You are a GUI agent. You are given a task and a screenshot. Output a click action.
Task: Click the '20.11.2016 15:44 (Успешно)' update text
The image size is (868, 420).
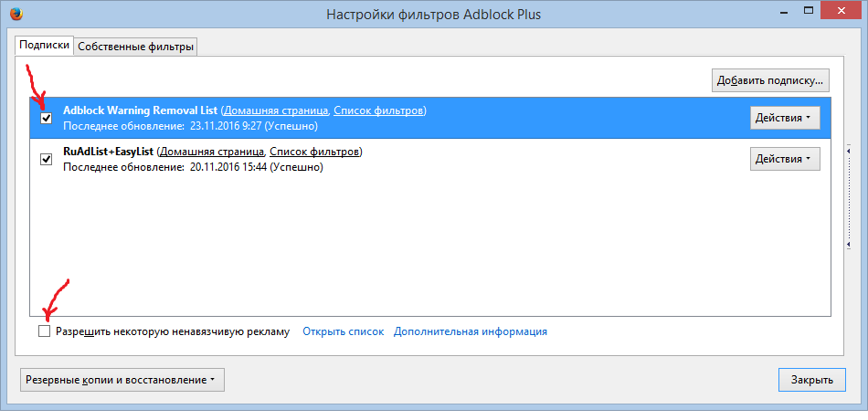257,167
